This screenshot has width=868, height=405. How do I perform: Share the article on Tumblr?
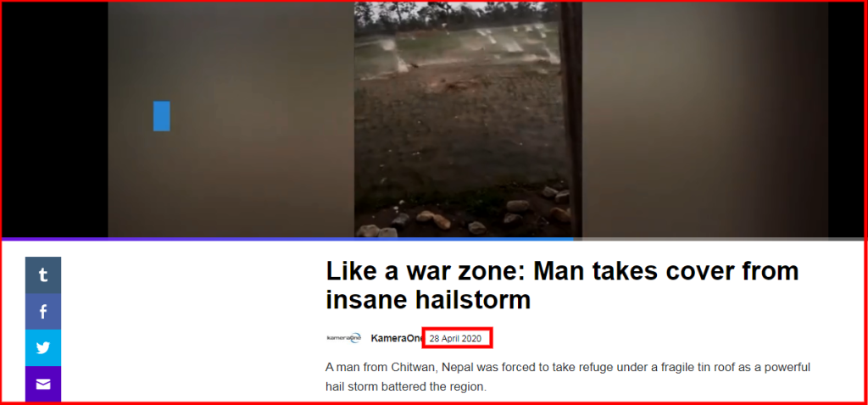(43, 275)
